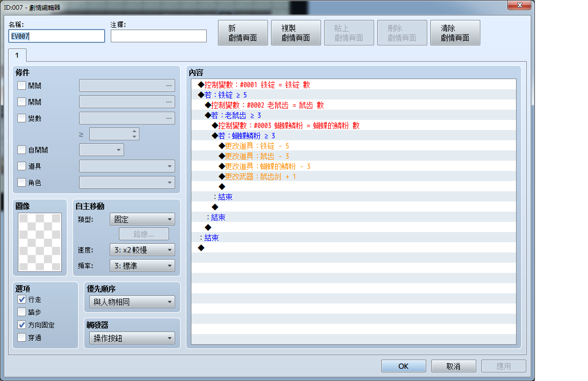The image size is (588, 381).
Task: Click the 取消 cancel button
Action: [453, 366]
